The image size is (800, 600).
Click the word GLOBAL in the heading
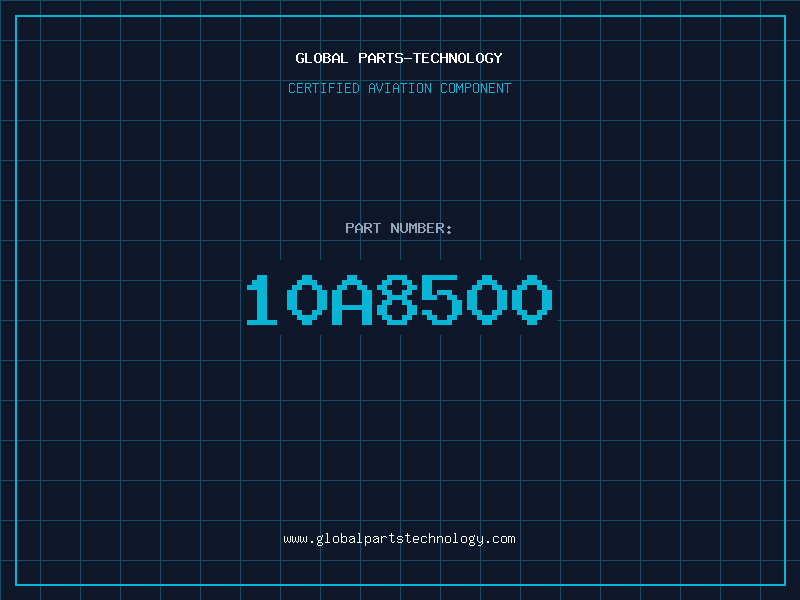(321, 58)
